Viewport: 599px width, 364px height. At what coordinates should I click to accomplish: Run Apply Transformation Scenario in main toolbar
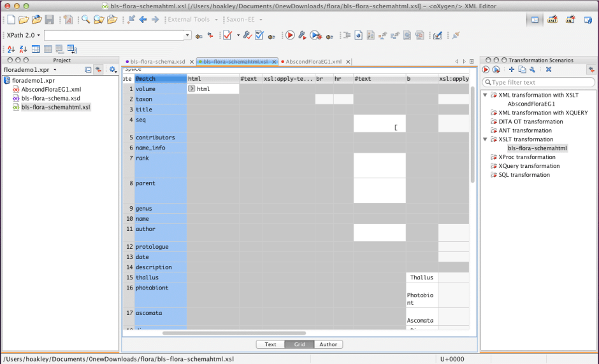point(290,36)
